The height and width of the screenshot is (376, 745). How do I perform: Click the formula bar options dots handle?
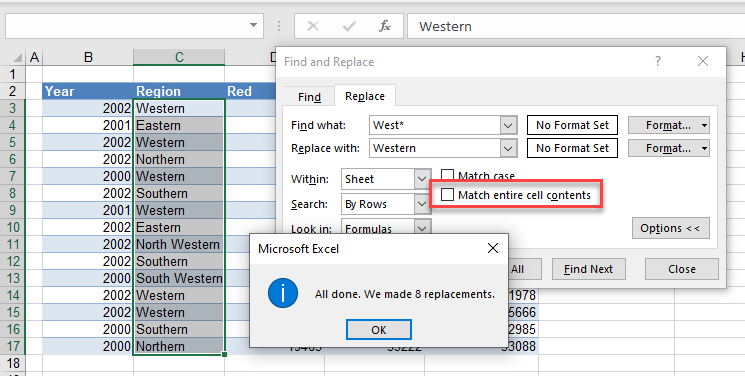tap(279, 26)
